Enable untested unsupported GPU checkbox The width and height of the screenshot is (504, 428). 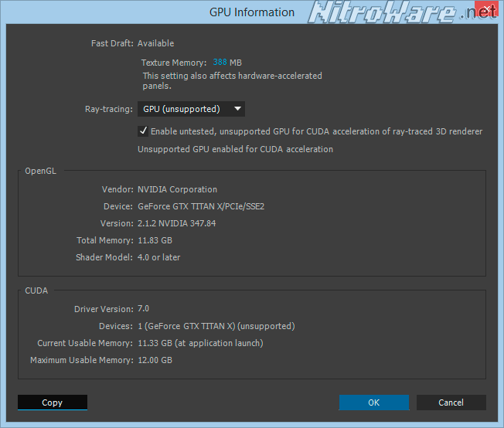click(x=143, y=131)
